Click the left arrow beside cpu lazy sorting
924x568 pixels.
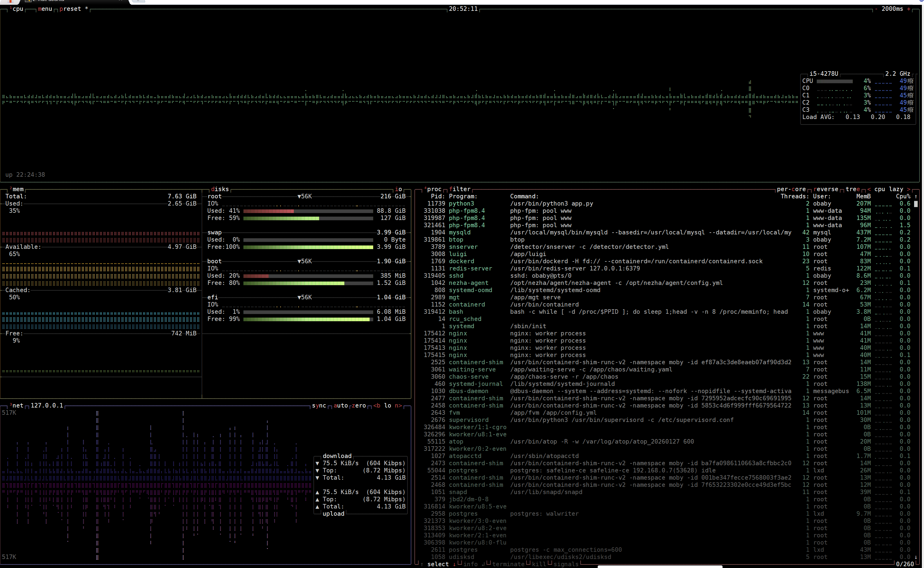[x=869, y=189]
